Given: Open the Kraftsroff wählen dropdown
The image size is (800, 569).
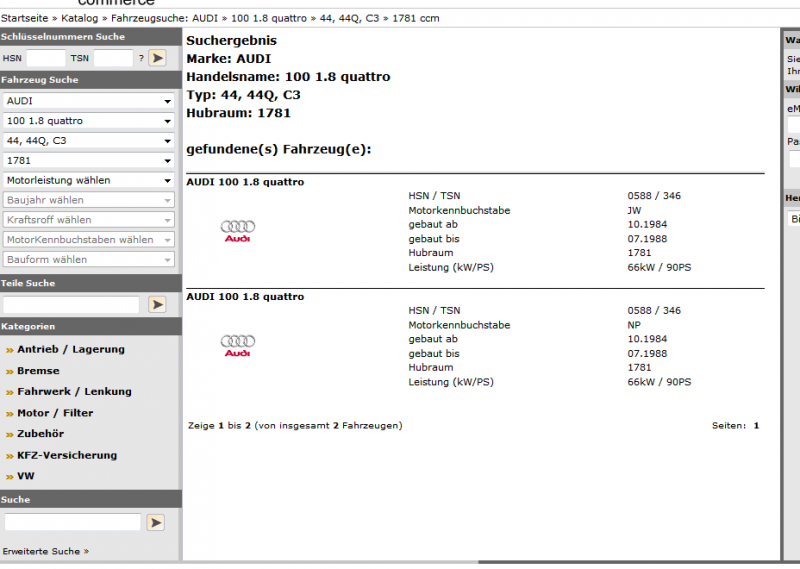Looking at the screenshot, I should 89,220.
